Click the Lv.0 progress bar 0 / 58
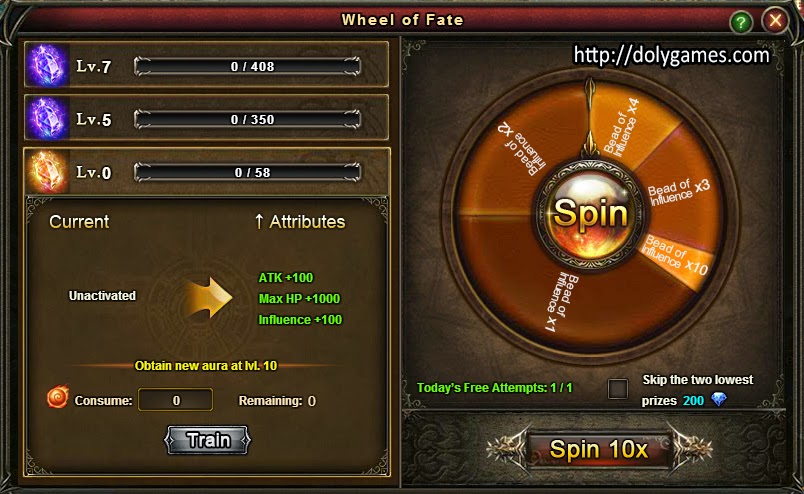This screenshot has height=494, width=804. click(248, 172)
